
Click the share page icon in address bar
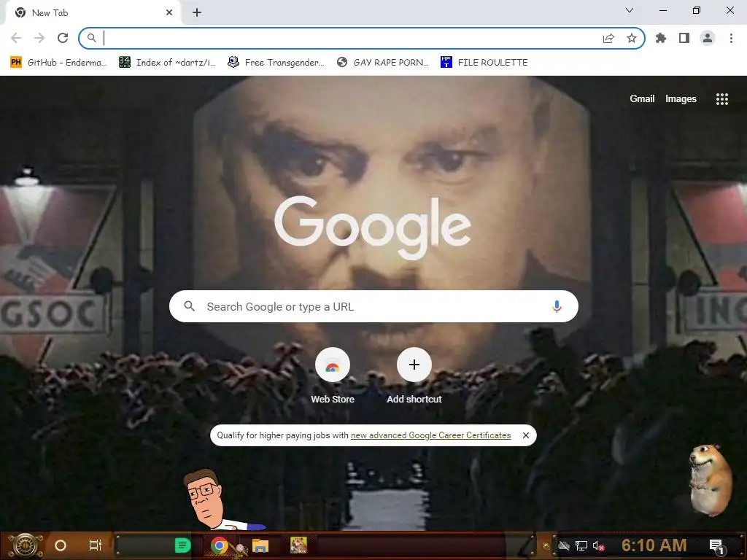click(x=608, y=39)
